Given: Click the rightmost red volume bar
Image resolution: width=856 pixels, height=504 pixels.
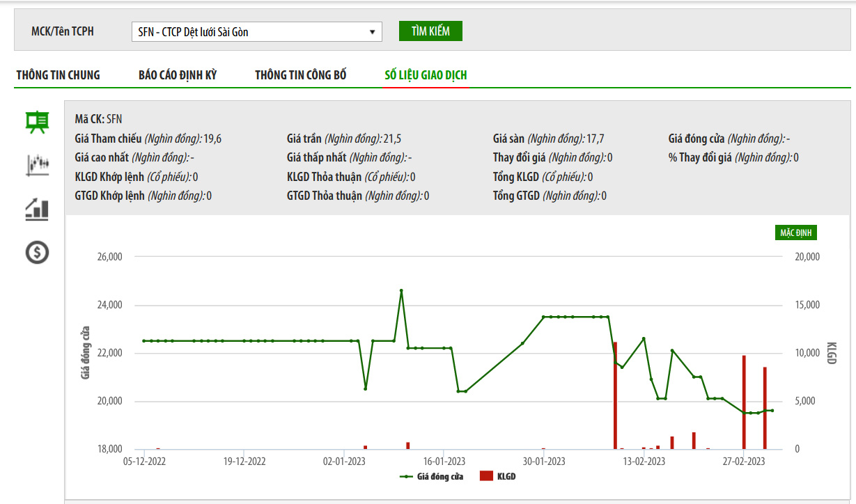Looking at the screenshot, I should [765, 408].
